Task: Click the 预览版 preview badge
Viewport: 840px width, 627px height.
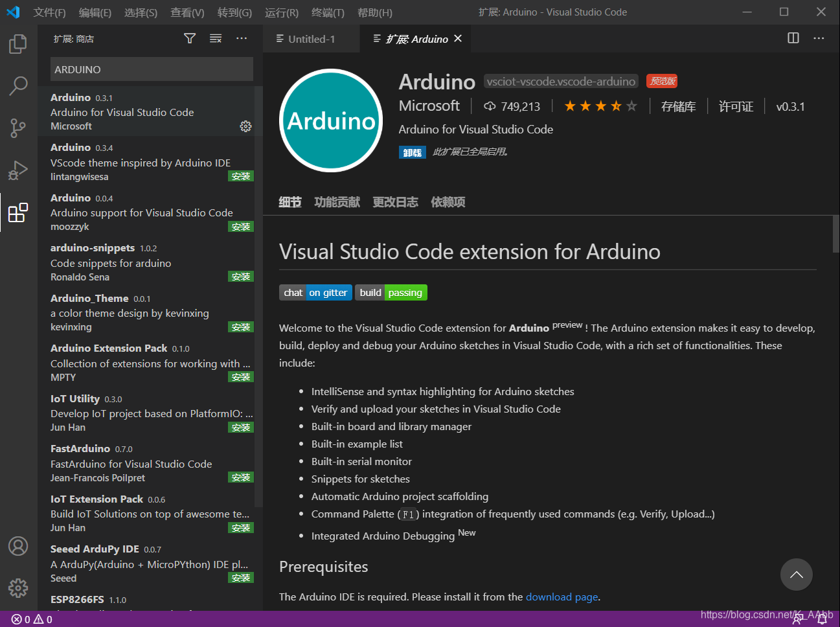Action: (x=662, y=81)
